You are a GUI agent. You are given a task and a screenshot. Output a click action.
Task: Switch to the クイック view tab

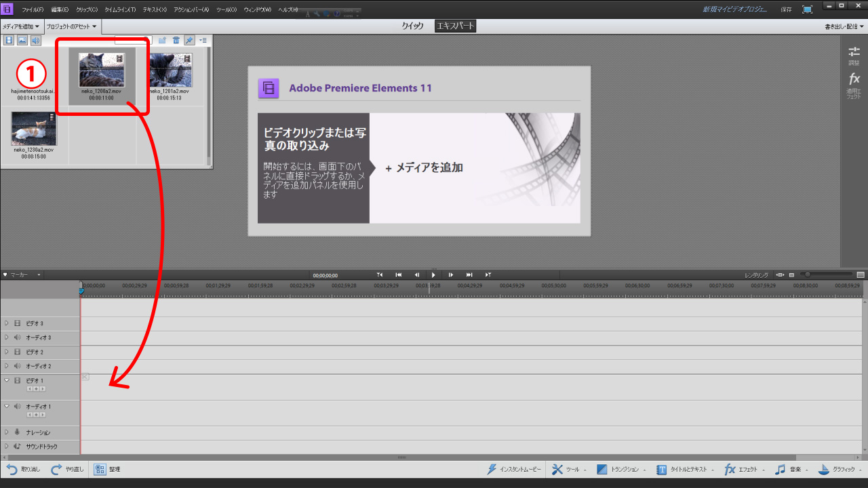pyautogui.click(x=412, y=26)
